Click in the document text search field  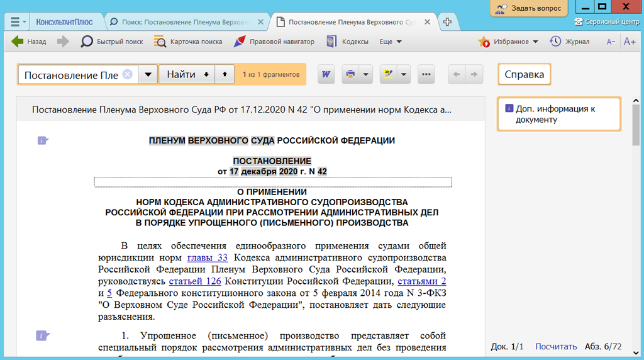coord(72,75)
